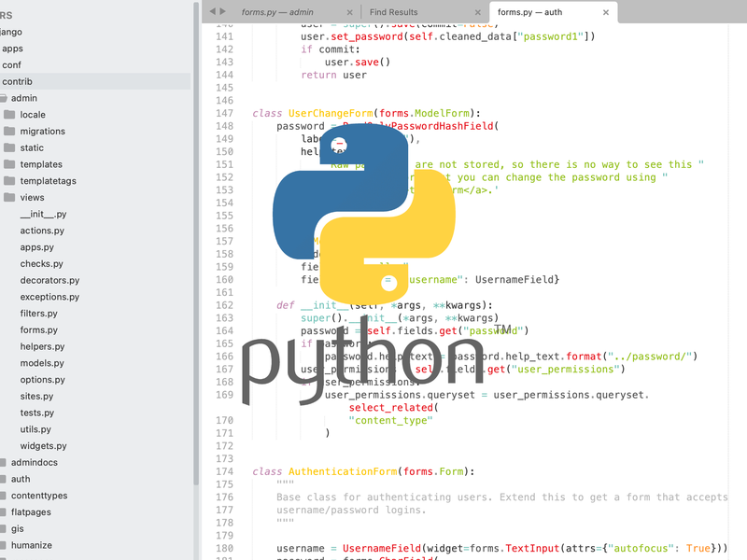Open the migrations folder icon
Viewport: 747px width, 560px height.
pyautogui.click(x=9, y=131)
